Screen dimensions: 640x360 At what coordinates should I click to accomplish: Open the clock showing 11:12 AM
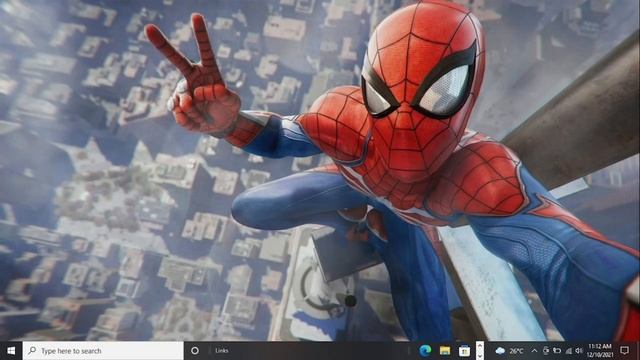tap(600, 351)
